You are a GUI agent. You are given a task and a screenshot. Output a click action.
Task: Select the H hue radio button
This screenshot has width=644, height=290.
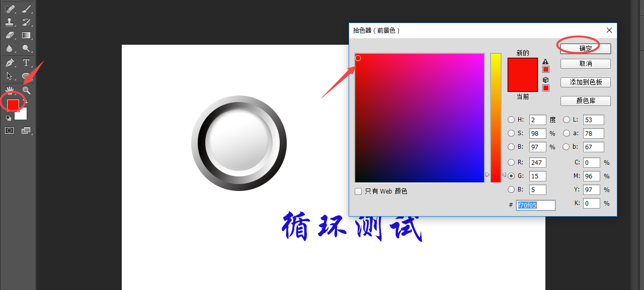pyautogui.click(x=511, y=120)
